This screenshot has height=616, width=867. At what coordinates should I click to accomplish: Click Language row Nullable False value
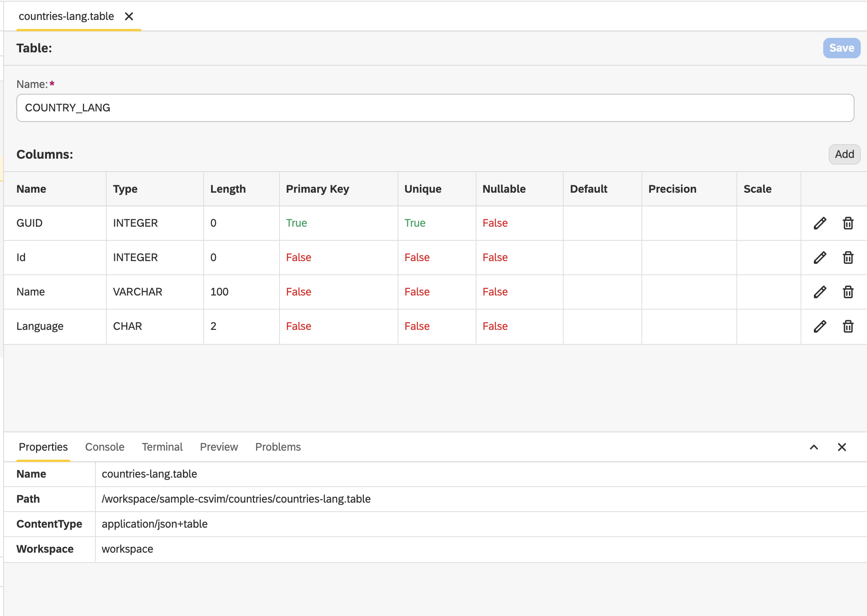(x=495, y=326)
